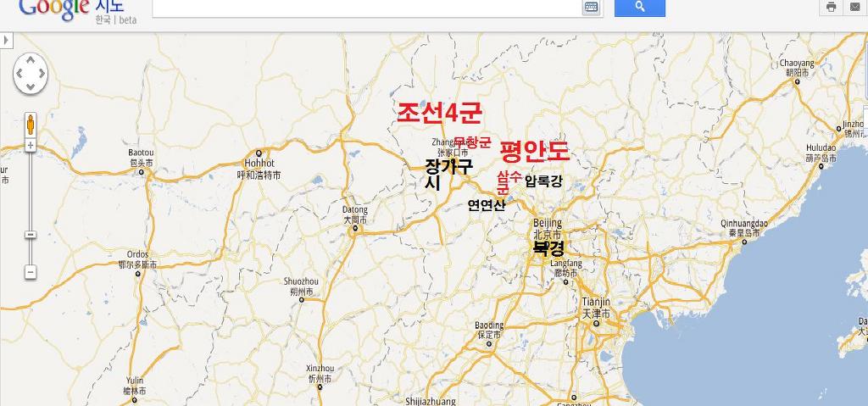Click the zoom slider handle
Screen dimensions: 868x406
31,235
